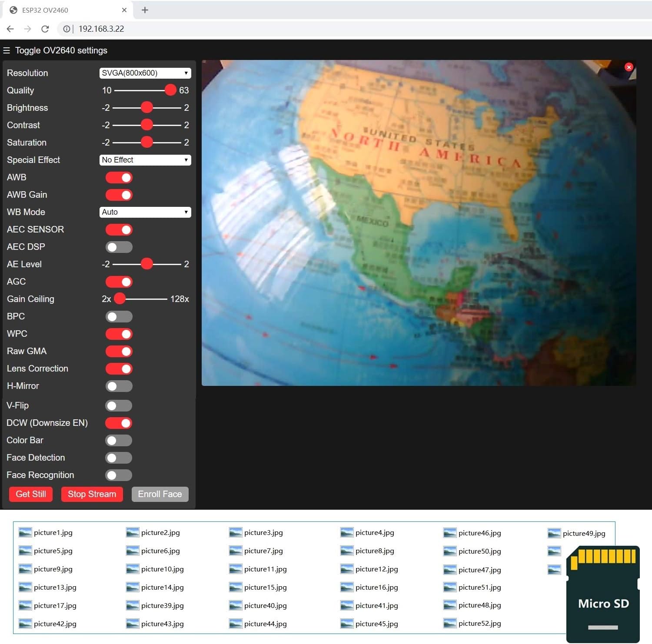Open the picture1.jpg file icon

pos(25,532)
